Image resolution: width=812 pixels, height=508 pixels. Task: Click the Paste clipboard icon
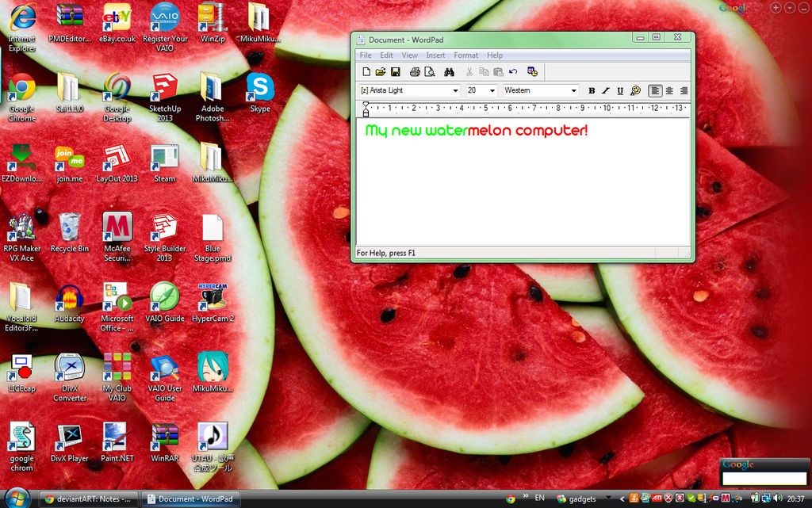tap(498, 72)
